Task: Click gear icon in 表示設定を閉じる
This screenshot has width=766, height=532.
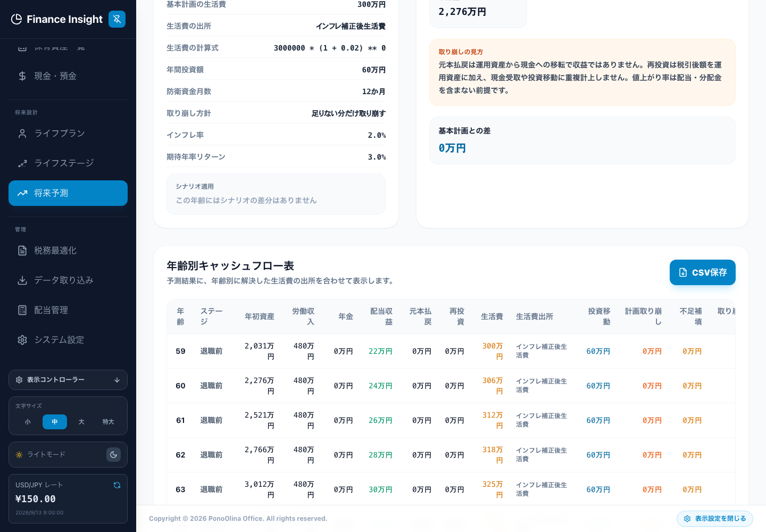Action: (687, 519)
